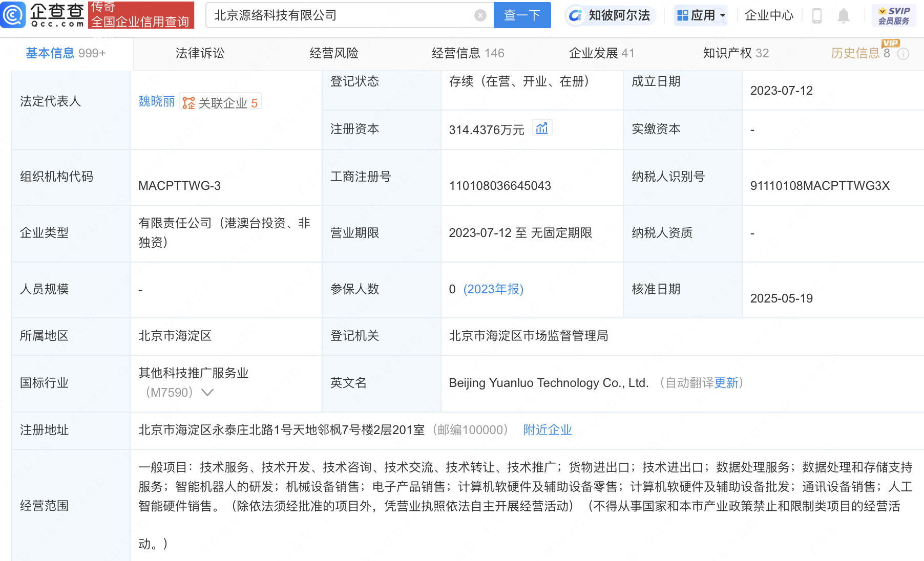Select registered capital 314.4376万元
Screen dimensions: 924x561
pyautogui.click(x=487, y=130)
